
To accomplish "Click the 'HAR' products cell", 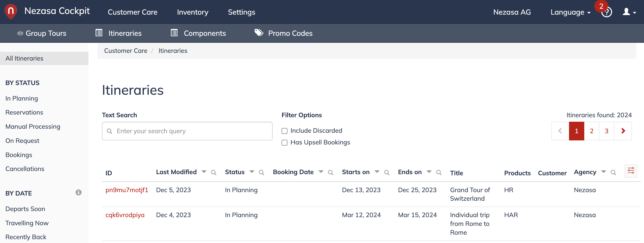I will (511, 215).
